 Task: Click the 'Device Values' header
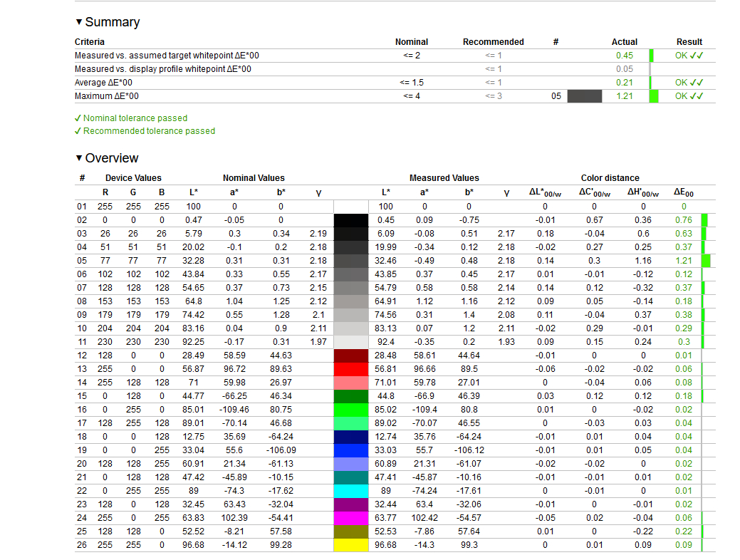(x=133, y=178)
